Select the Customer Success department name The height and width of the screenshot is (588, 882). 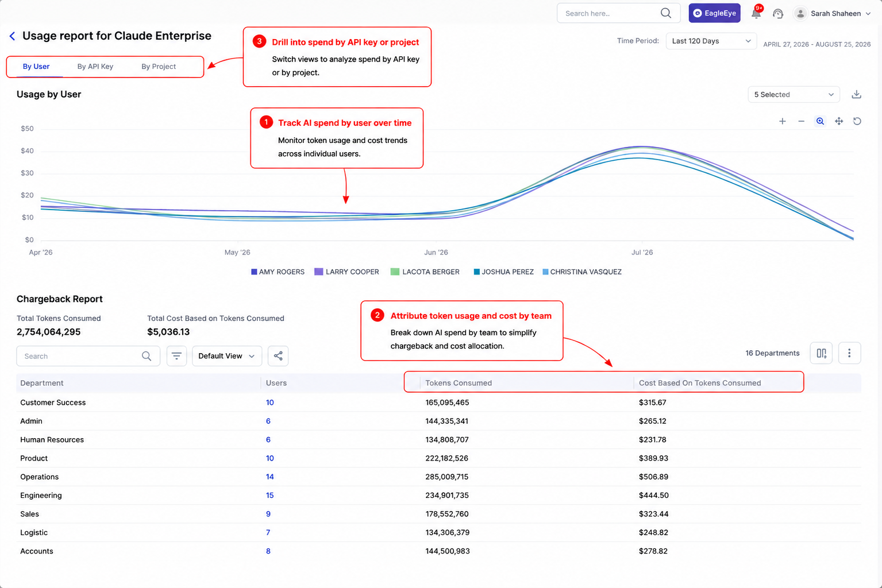pos(53,403)
